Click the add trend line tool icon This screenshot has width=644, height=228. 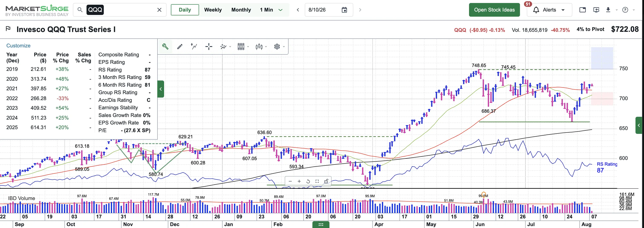(194, 46)
